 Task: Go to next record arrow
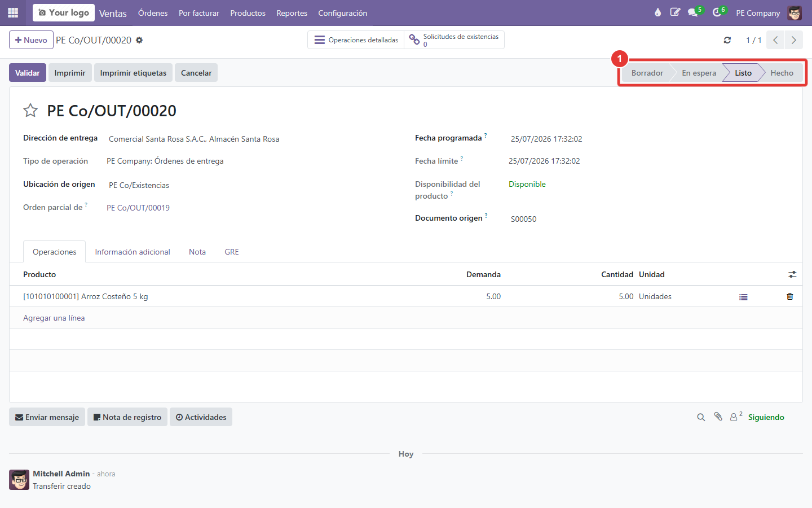[794, 40]
